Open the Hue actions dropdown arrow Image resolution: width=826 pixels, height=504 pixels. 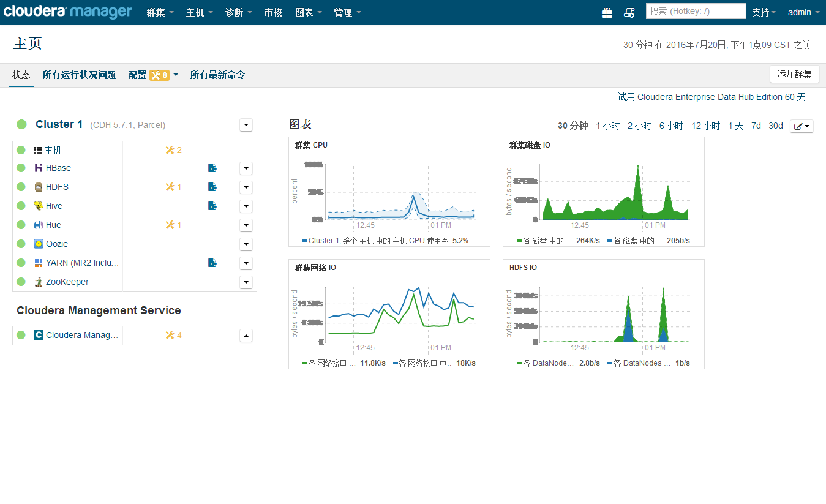pyautogui.click(x=246, y=225)
